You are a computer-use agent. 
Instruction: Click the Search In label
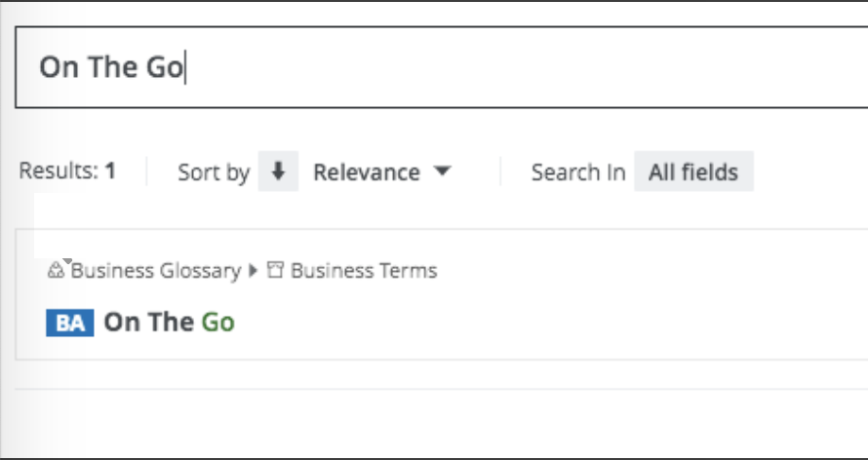coord(578,172)
